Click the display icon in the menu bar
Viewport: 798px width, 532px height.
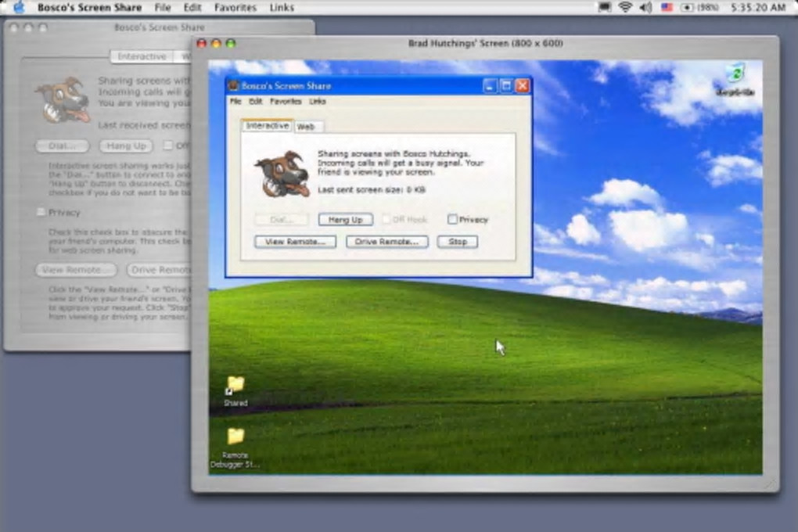(605, 7)
